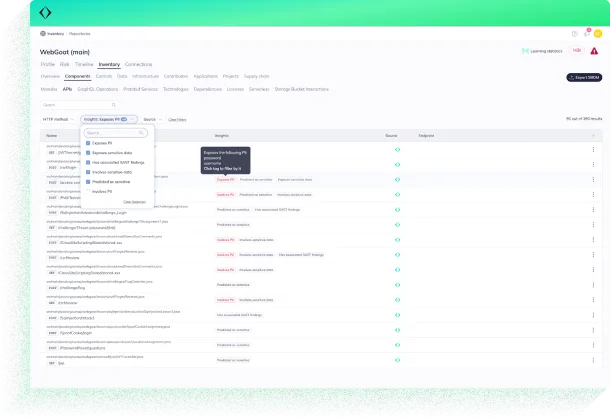Click the red warning triangle icon
Viewport: 610px width, 419px height.
click(x=594, y=51)
